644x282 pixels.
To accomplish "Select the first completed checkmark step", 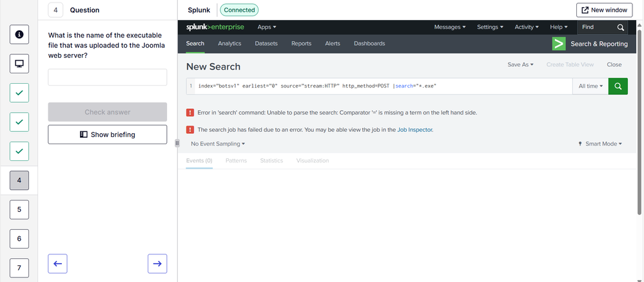I will (19, 93).
